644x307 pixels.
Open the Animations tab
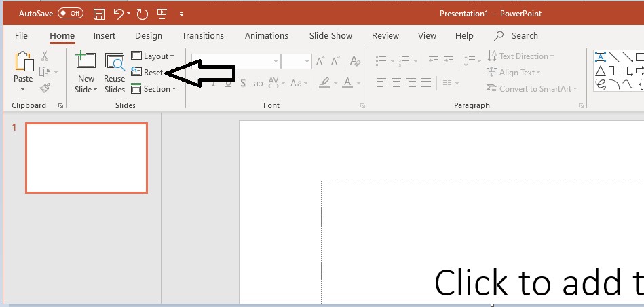pyautogui.click(x=267, y=36)
